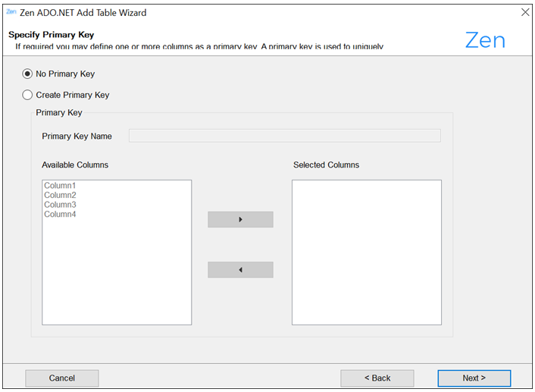Click the Zen app icon in title bar

click(11, 12)
